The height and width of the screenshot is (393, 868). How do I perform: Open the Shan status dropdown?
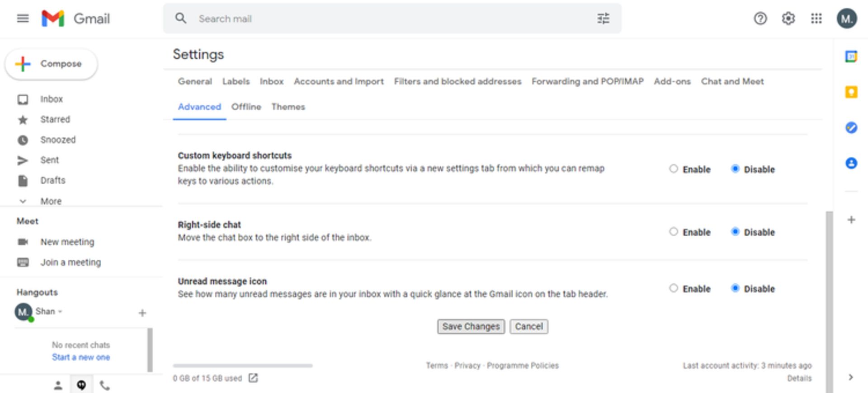(x=60, y=312)
